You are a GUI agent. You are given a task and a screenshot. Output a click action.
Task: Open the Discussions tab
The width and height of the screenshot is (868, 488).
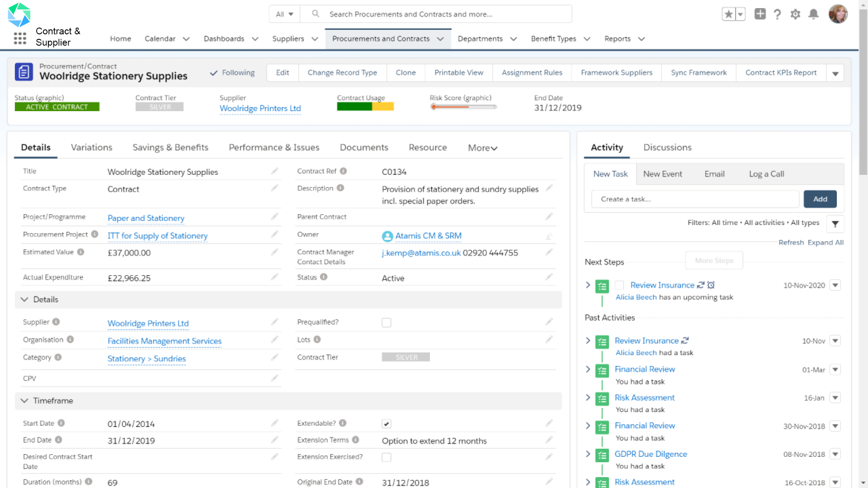click(x=667, y=147)
